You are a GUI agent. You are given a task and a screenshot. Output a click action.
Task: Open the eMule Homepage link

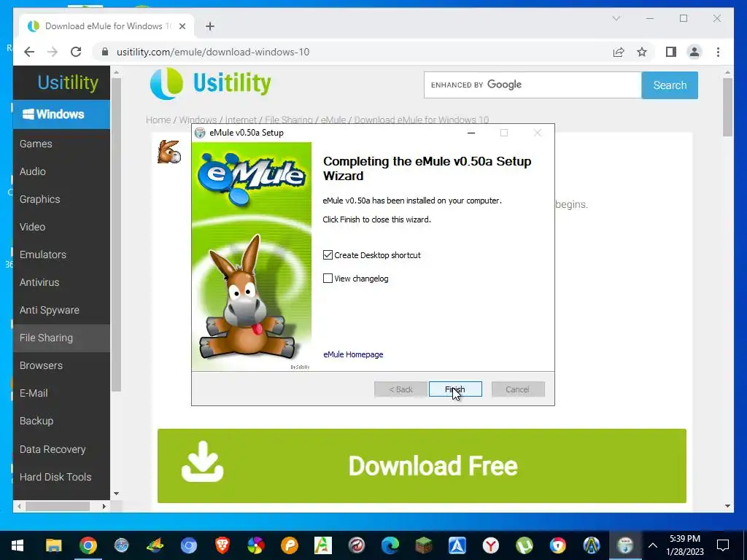(x=353, y=354)
